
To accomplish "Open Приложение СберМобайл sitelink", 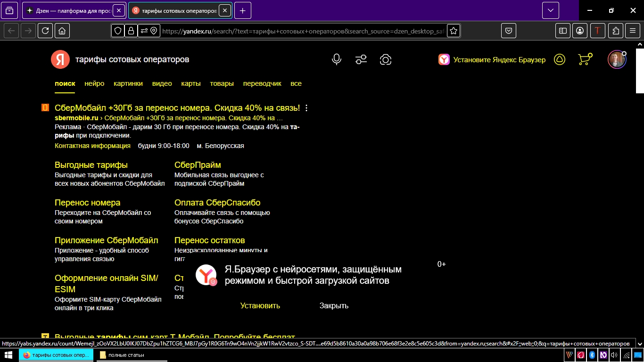I will (107, 240).
